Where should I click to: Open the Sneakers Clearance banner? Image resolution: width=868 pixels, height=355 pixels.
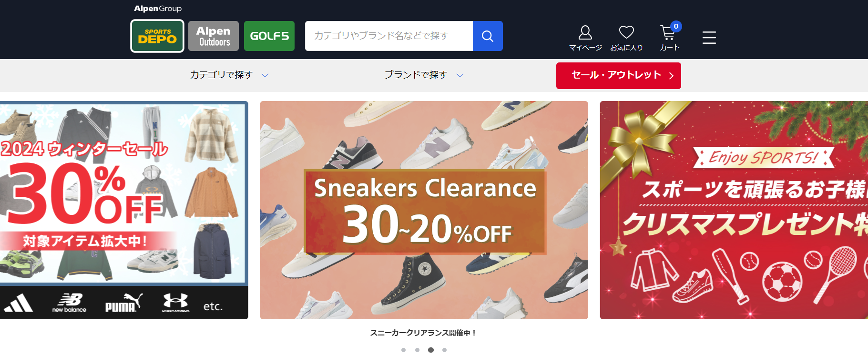click(x=424, y=210)
